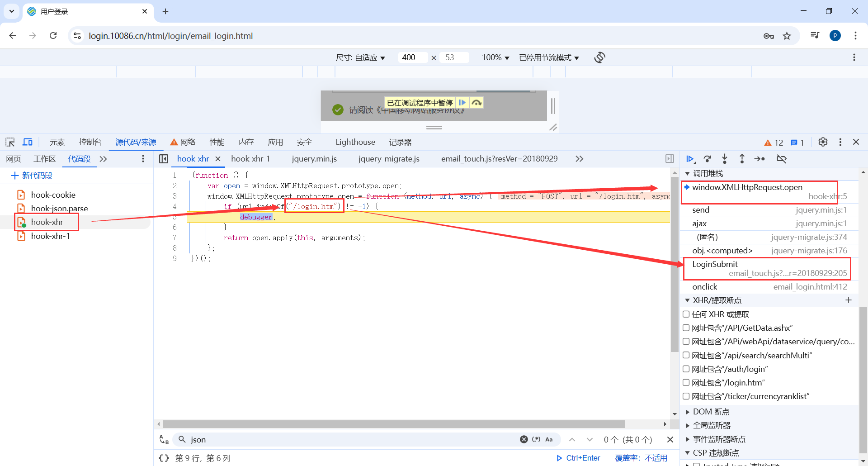The width and height of the screenshot is (868, 466).
Task: Open the jquery.min.js file tab
Action: coord(314,159)
